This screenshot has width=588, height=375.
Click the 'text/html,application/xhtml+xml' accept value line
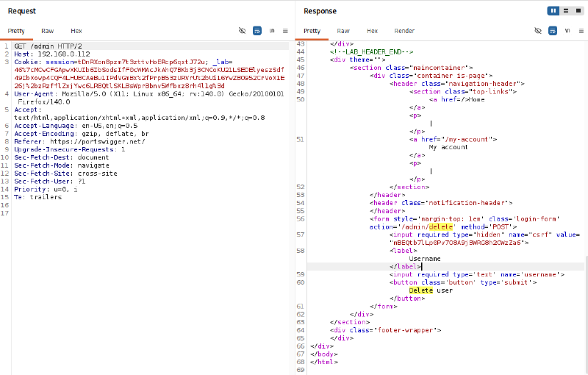coord(140,118)
